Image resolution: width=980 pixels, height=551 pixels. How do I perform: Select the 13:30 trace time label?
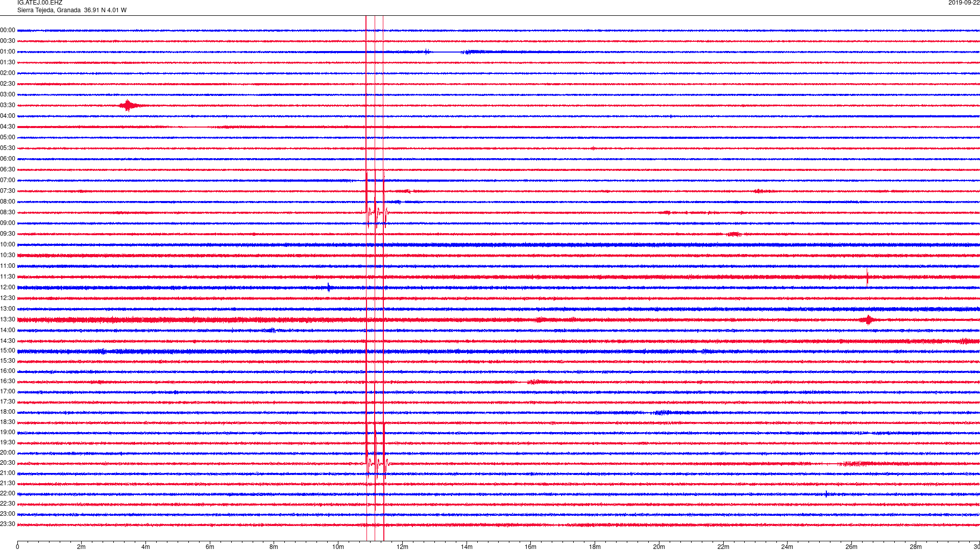[x=8, y=319]
